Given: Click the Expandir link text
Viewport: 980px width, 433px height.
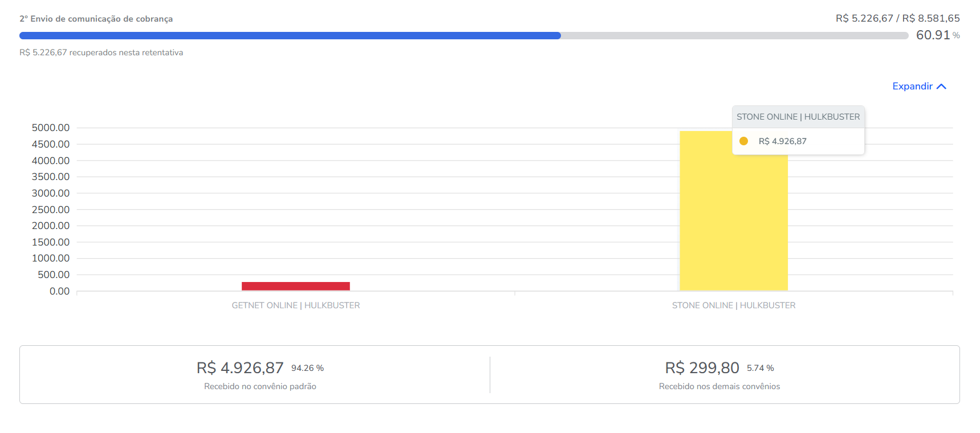Looking at the screenshot, I should coord(912,87).
